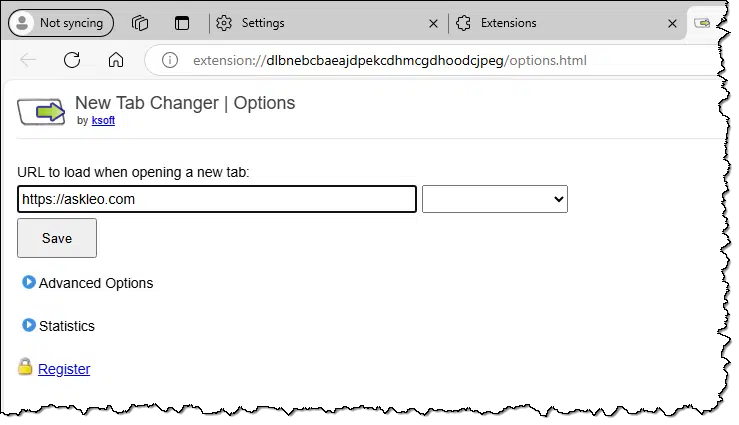
Task: Click the new tab URL input field
Action: [217, 199]
